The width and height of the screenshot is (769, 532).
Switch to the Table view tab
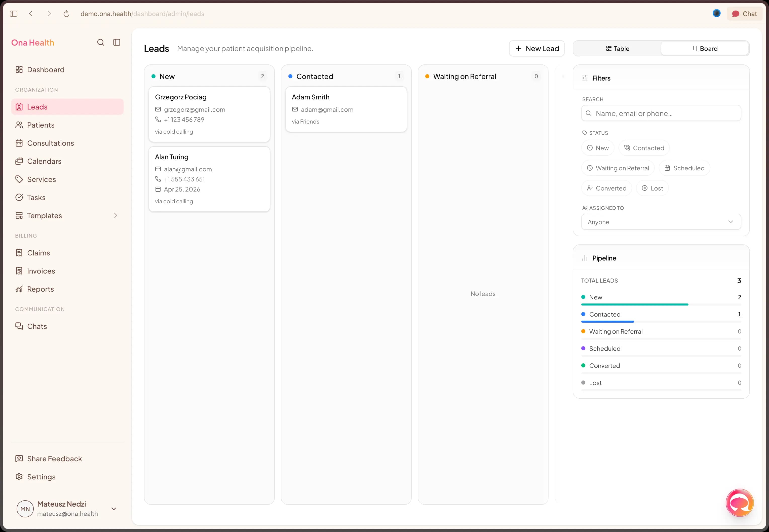click(x=617, y=49)
